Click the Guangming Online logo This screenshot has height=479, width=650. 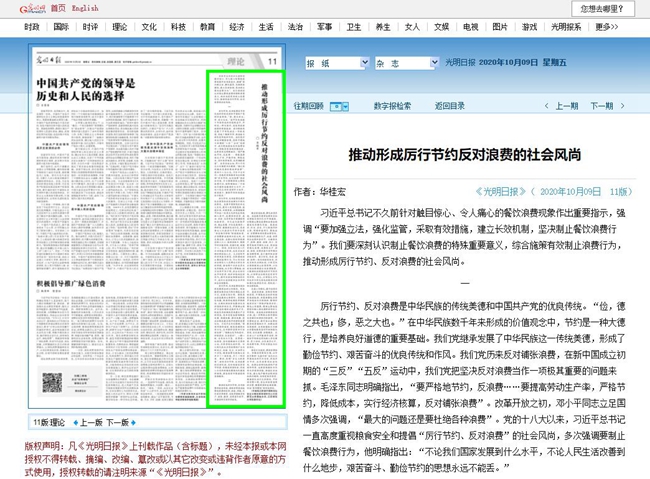tap(28, 8)
